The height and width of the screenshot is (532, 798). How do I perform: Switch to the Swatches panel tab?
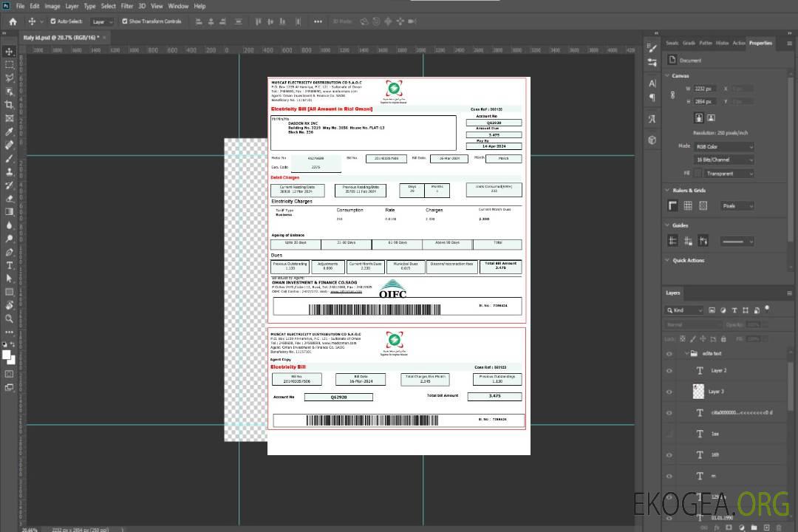[x=672, y=43]
